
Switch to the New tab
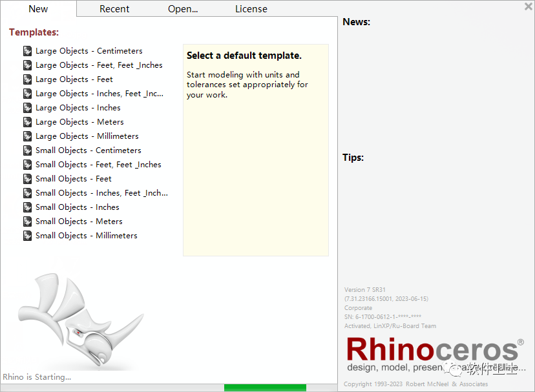click(38, 9)
